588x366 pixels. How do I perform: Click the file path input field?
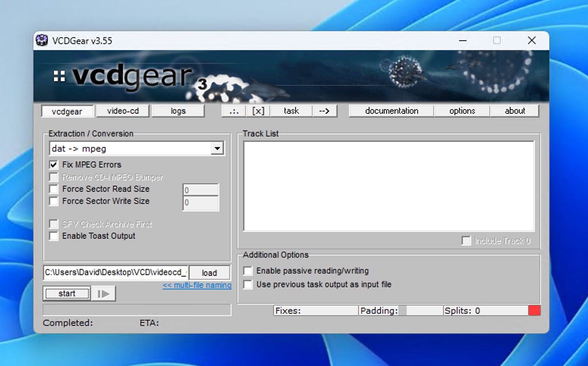point(116,272)
